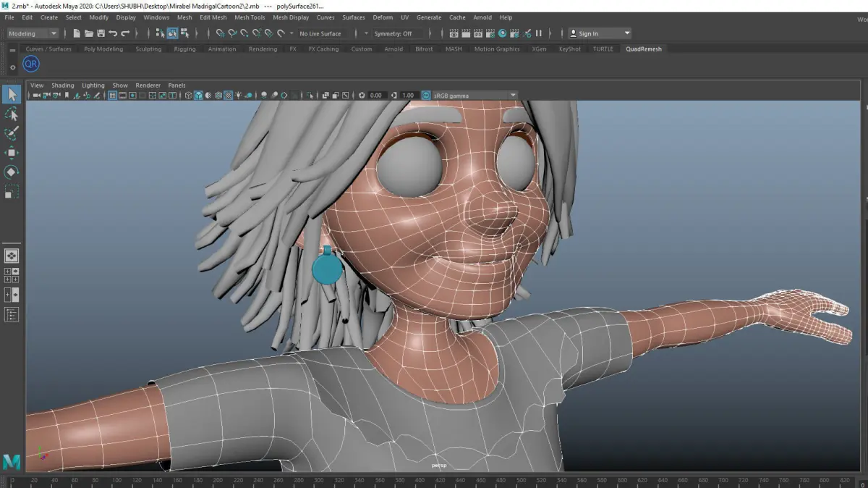Screen dimensions: 868x488
Task: Select by component type mode
Action: (184, 33)
